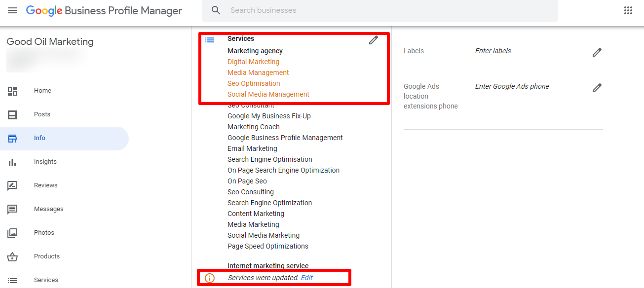Click the Internet marketing service category
Screen dimensions: 644x288
[268, 266]
